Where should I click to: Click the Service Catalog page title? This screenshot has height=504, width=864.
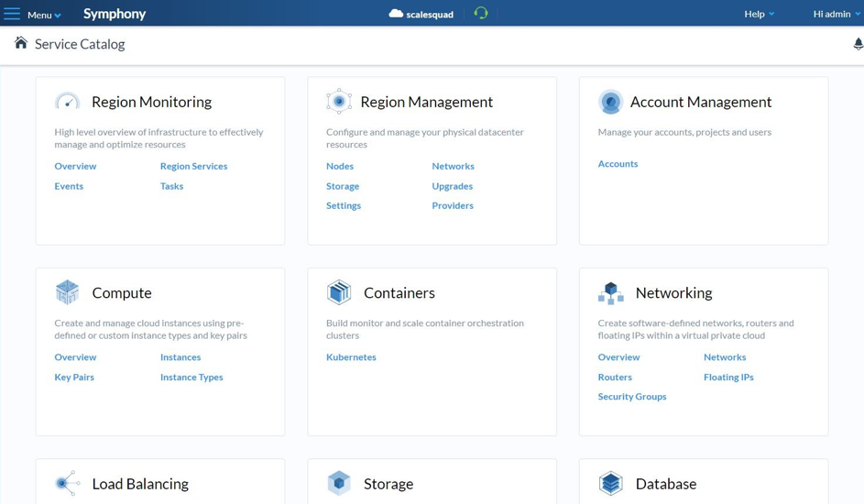click(x=80, y=44)
